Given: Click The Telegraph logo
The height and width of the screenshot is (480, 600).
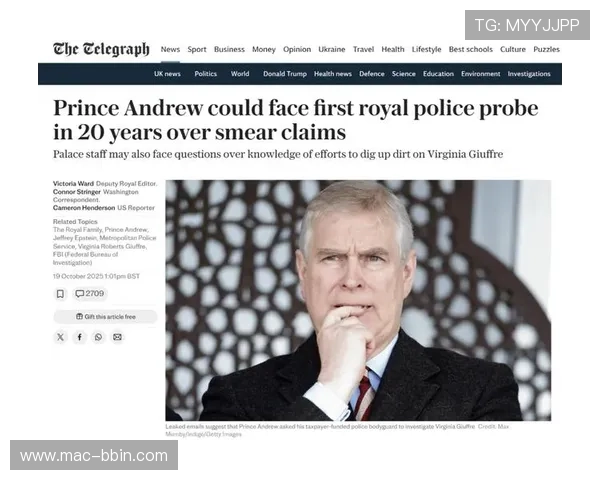Looking at the screenshot, I should click(x=101, y=49).
